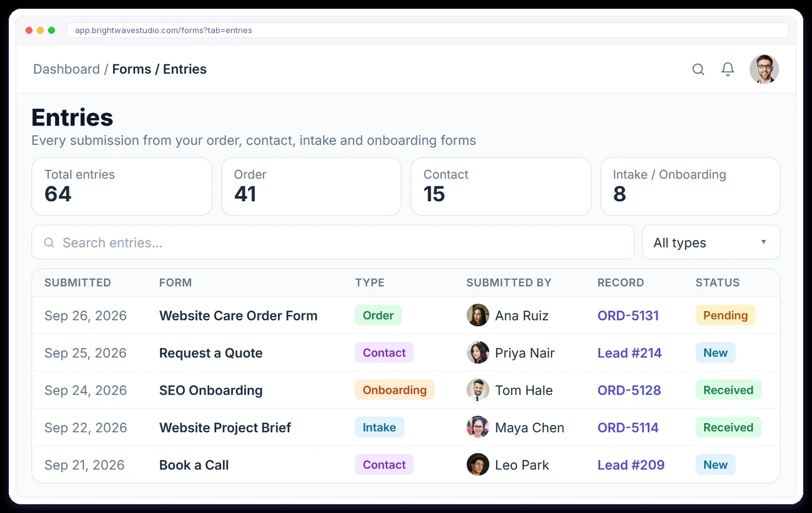Click the Sep 21, 2026 date cell
Image resolution: width=812 pixels, height=513 pixels.
[x=84, y=465]
